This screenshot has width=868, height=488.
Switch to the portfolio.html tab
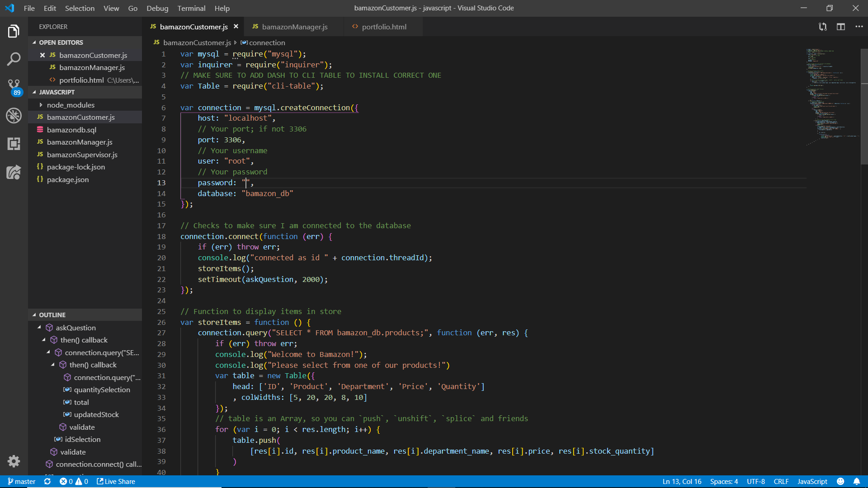click(384, 27)
